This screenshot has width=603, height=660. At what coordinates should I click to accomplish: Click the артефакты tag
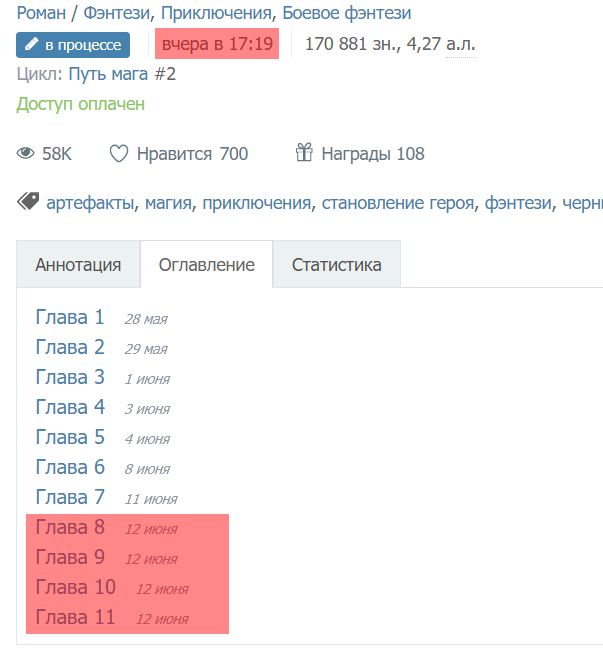[x=90, y=203]
